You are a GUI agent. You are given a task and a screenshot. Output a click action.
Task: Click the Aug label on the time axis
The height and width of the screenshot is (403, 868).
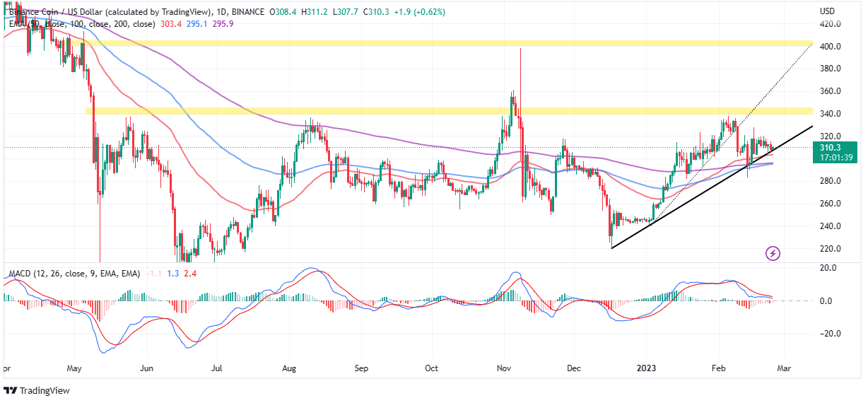pyautogui.click(x=288, y=368)
